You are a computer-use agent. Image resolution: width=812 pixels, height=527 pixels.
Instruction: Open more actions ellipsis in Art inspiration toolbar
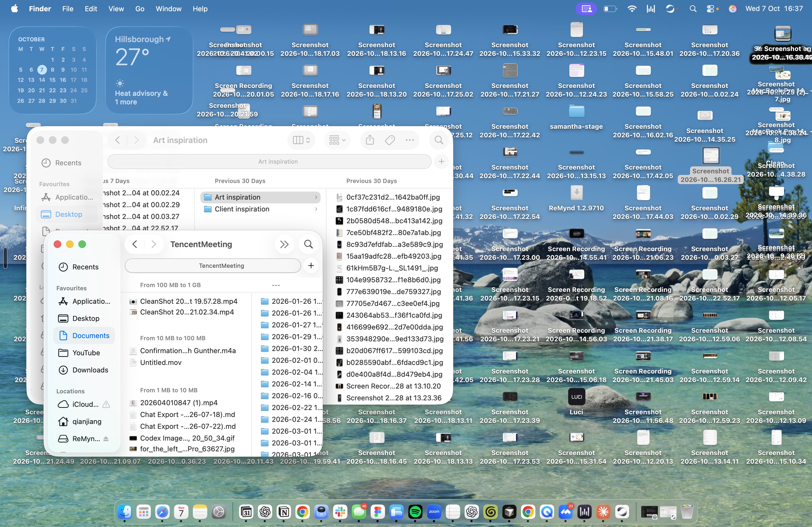[x=409, y=140]
